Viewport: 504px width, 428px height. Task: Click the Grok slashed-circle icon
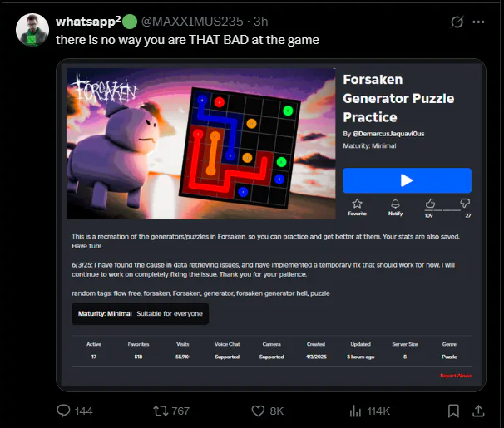pyautogui.click(x=457, y=22)
